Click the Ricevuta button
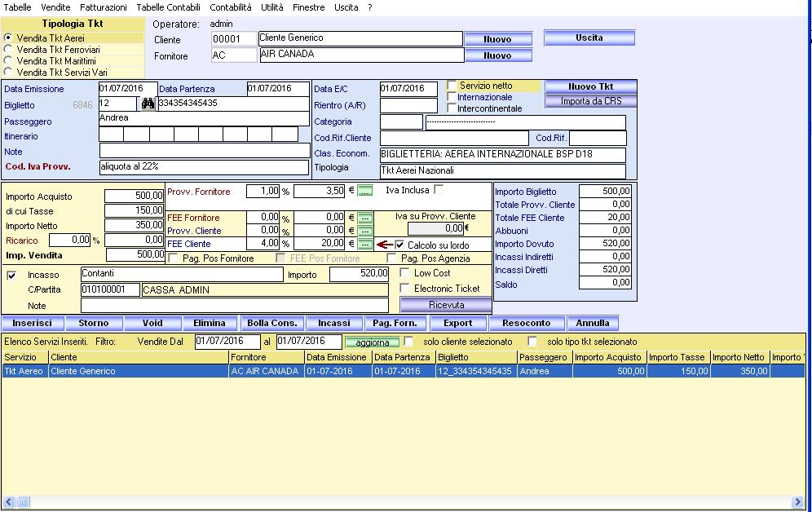This screenshot has height=512, width=812. pyautogui.click(x=446, y=305)
